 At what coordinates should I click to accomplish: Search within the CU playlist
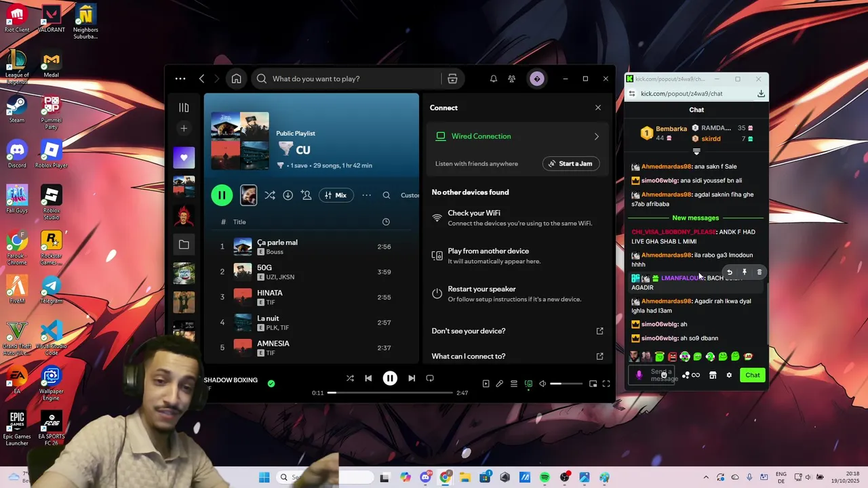pos(387,195)
